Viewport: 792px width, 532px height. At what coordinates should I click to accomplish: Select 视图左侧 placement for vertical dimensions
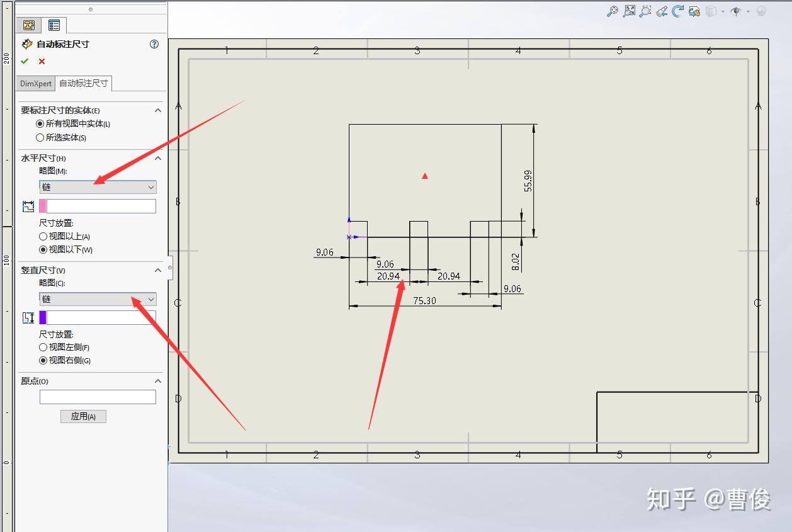(x=43, y=347)
